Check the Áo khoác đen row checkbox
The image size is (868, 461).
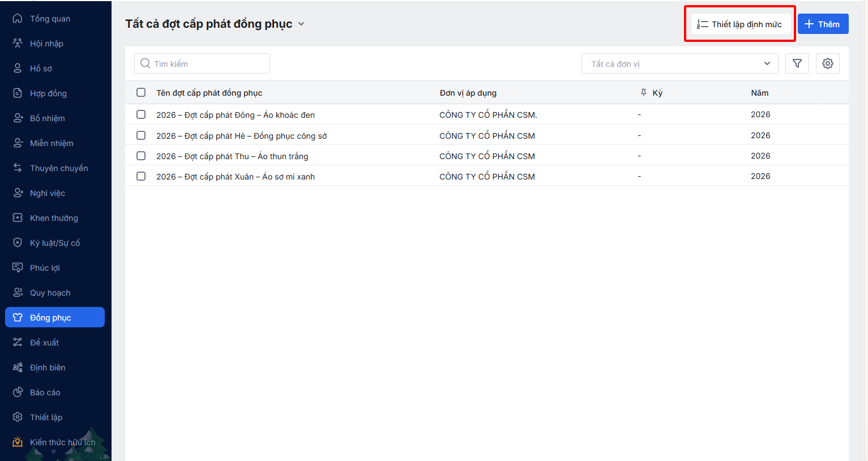click(x=141, y=114)
